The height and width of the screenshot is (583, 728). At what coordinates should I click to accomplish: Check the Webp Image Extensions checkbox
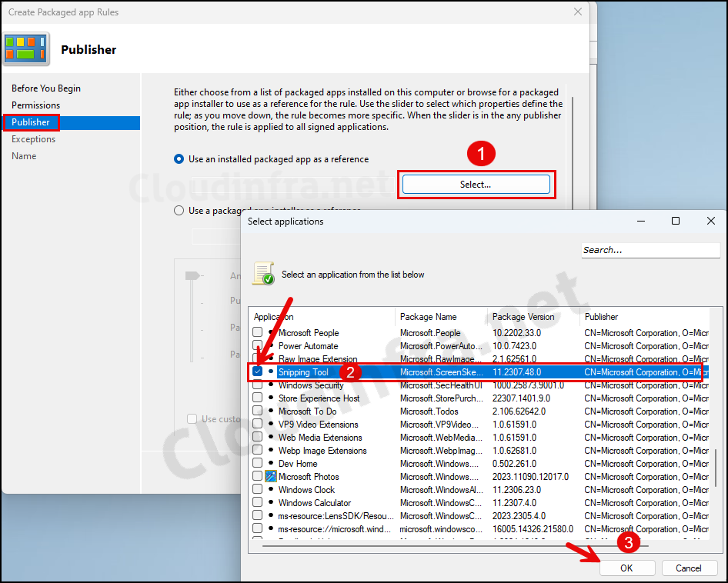tap(257, 450)
